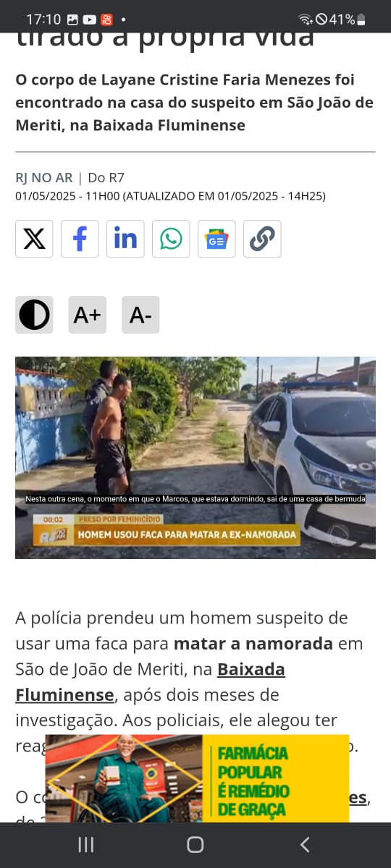This screenshot has width=391, height=868.
Task: Tap the Wi-Fi status icon
Action: coord(306,20)
